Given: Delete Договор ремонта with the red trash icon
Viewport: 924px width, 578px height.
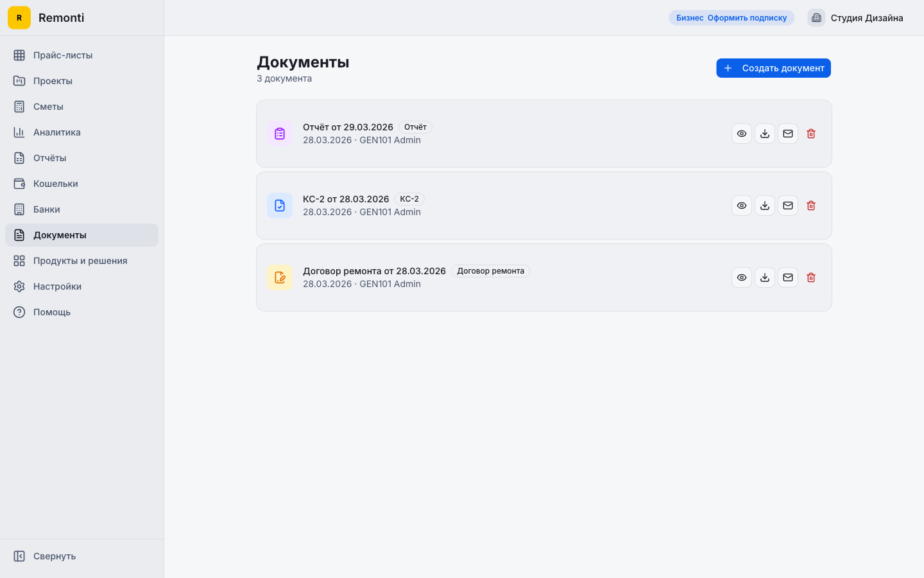Looking at the screenshot, I should pyautogui.click(x=810, y=277).
